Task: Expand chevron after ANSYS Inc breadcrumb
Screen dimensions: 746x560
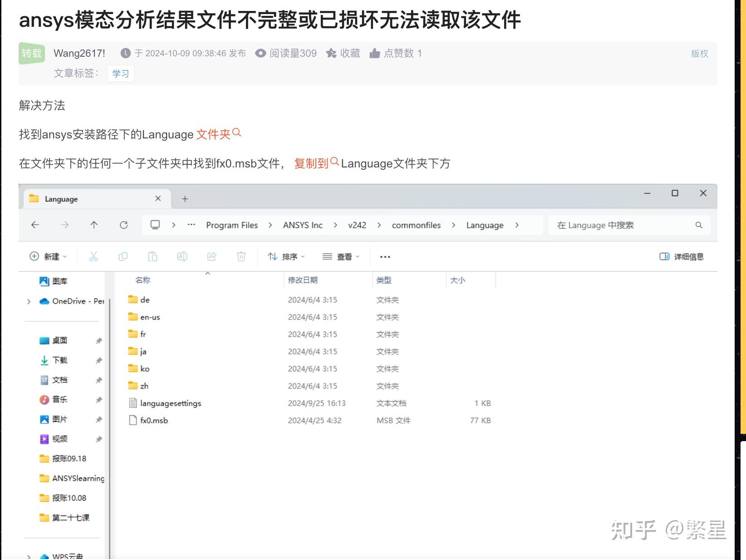Action: 335,225
